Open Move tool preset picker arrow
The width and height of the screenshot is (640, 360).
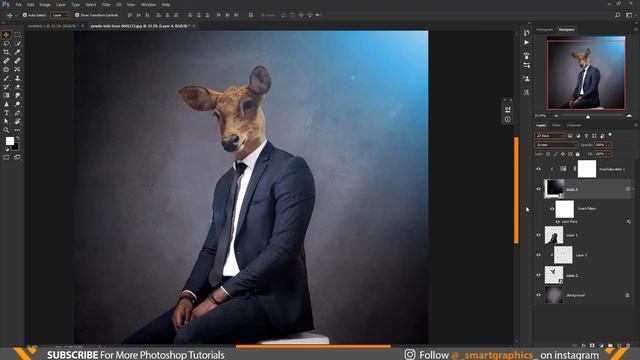tap(16, 15)
